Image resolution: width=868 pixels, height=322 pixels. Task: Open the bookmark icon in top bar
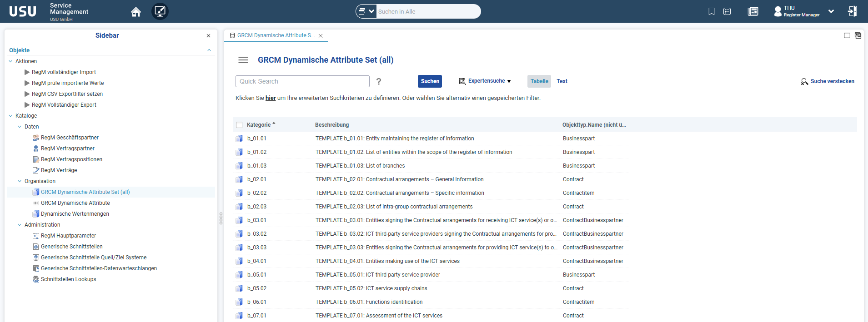712,11
